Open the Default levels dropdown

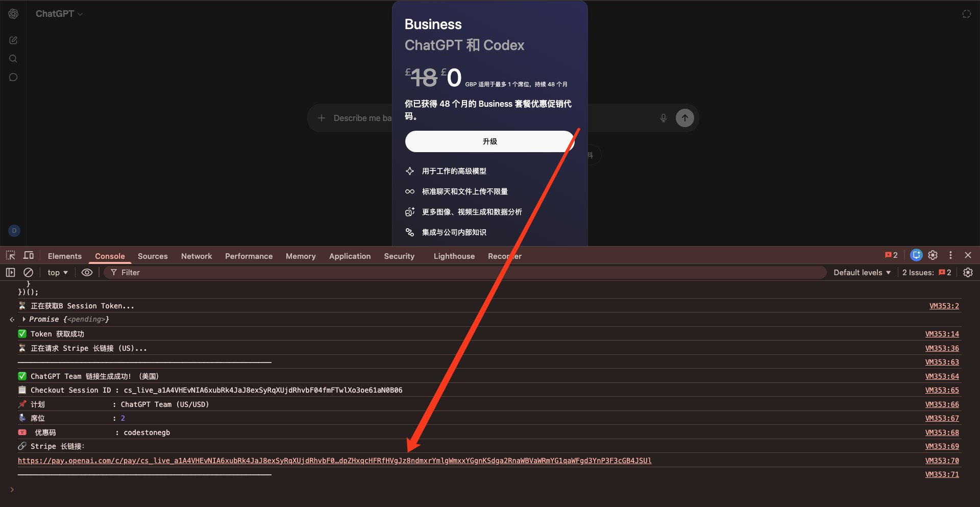[x=862, y=273]
